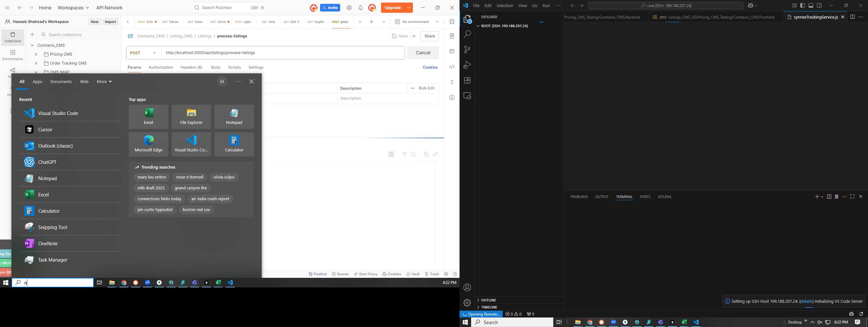Open Postman settings gear icon
The height and width of the screenshot is (327, 868).
tap(349, 8)
